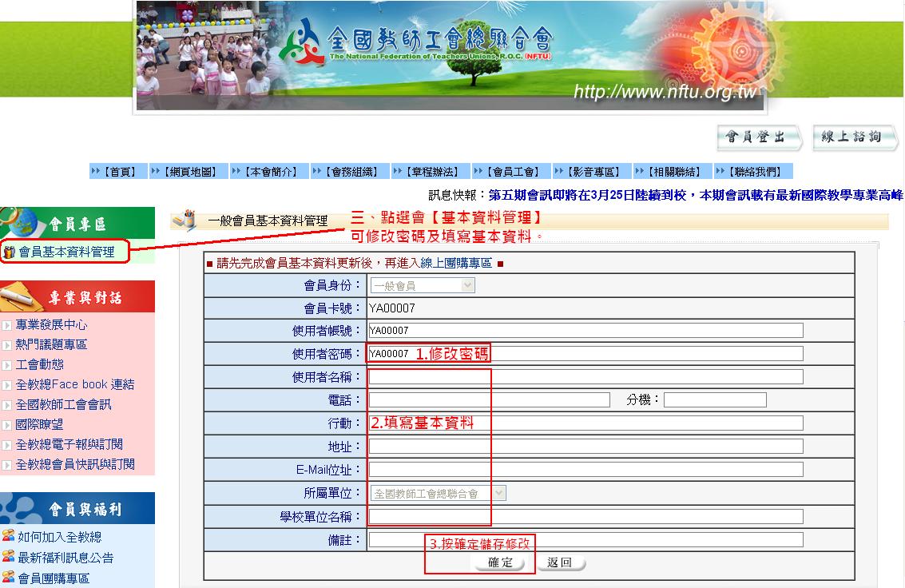Click the arrow bullet beside 國際瞭望
905x588 pixels.
pos(7,425)
